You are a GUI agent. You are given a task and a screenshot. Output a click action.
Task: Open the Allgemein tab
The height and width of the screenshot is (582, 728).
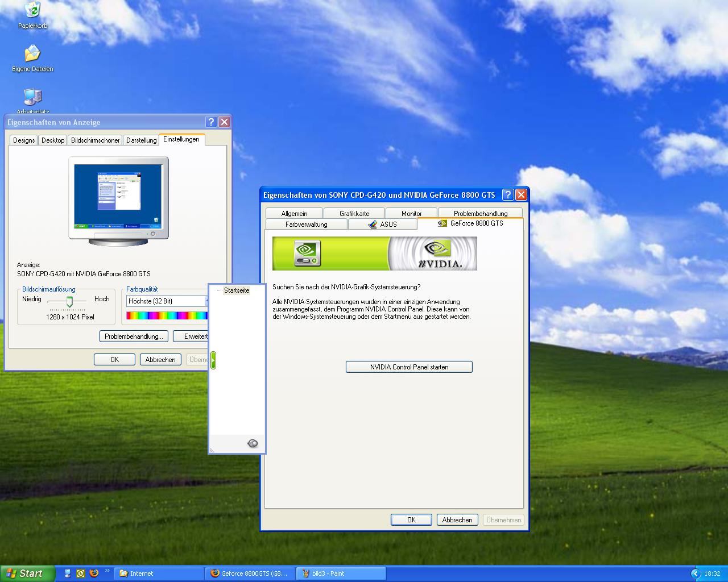coord(294,214)
